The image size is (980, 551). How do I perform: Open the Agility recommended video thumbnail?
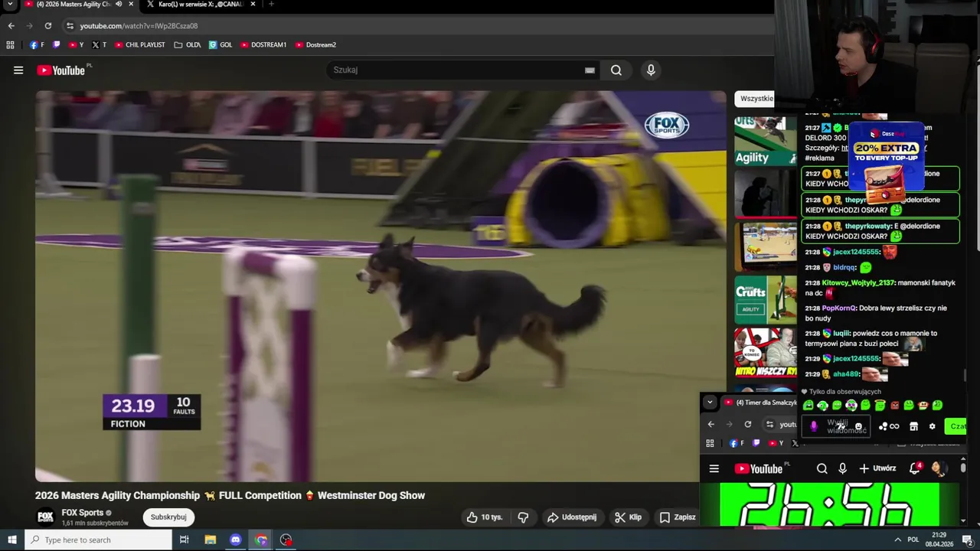coord(766,141)
